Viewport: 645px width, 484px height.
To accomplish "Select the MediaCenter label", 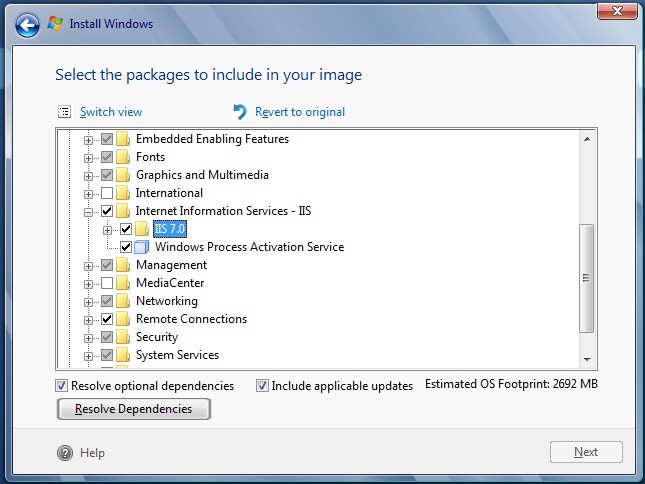I will click(170, 283).
